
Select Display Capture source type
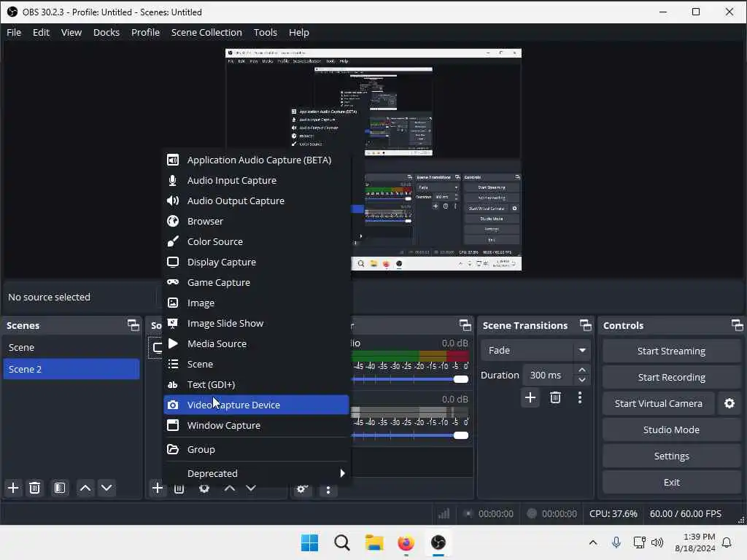256,262
